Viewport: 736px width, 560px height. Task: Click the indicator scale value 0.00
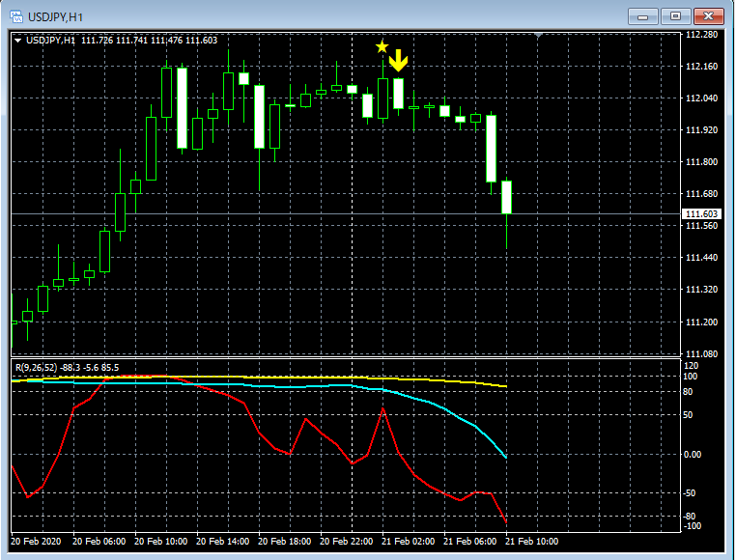pos(693,455)
